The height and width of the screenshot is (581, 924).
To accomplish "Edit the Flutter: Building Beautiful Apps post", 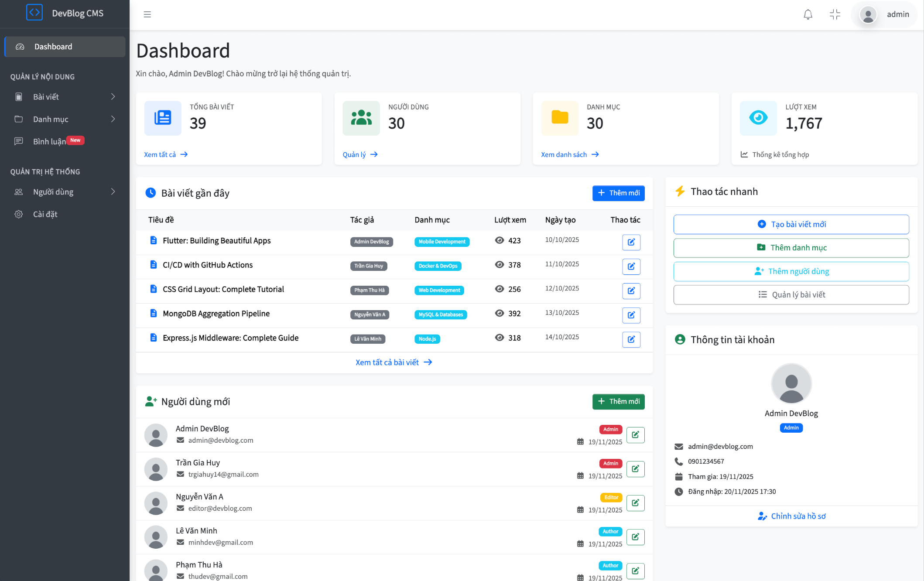I will tap(631, 242).
